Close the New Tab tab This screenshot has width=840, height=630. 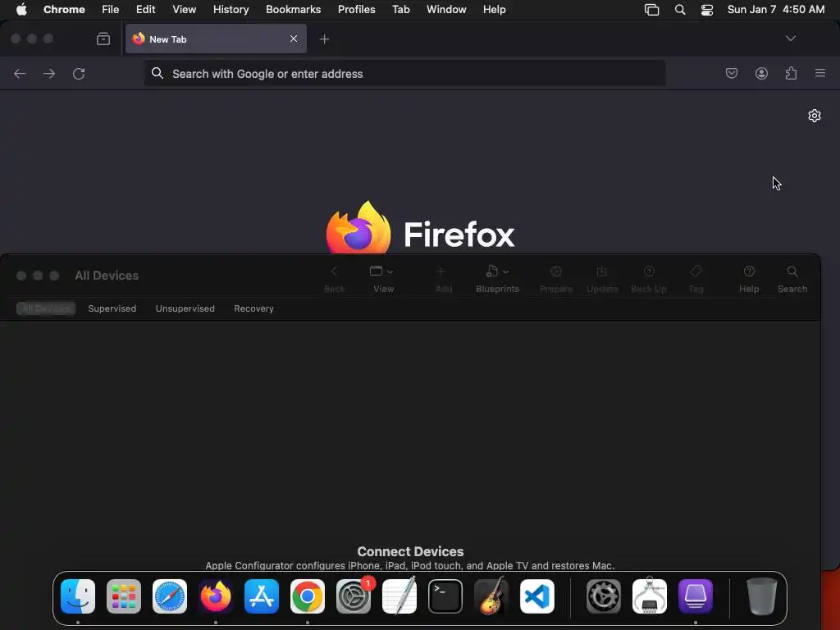click(294, 39)
